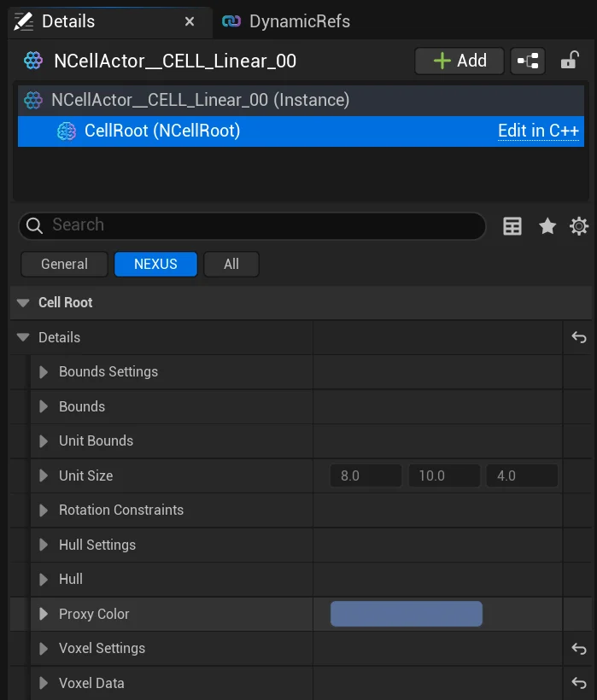Viewport: 597px width, 700px height.
Task: Open the property matrix table icon
Action: click(512, 226)
